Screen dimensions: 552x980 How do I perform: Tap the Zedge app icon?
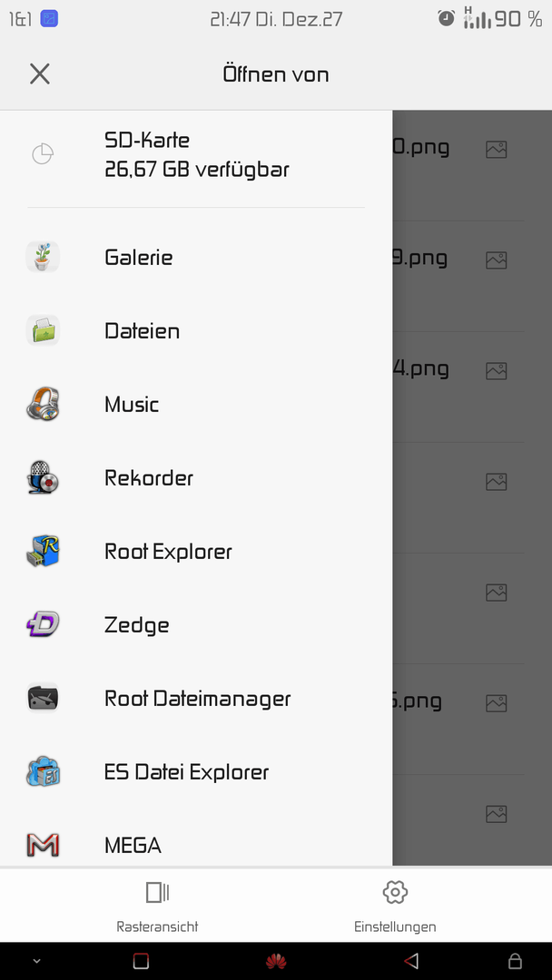tap(43, 624)
